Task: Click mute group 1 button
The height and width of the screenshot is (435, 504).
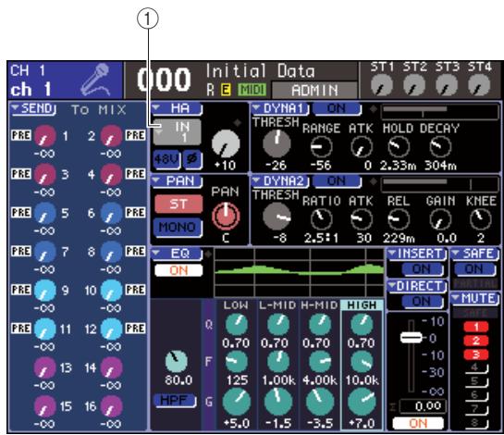Action: 476,327
